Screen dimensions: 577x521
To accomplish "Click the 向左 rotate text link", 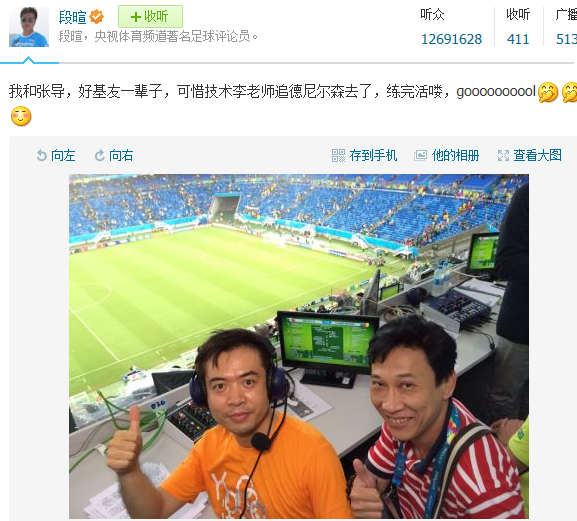I will pos(63,155).
